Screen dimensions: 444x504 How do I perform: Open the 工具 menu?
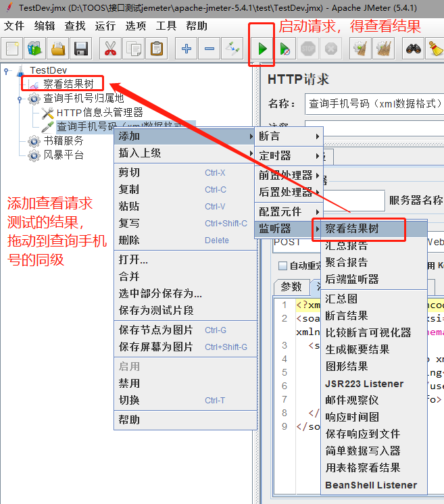(x=166, y=26)
